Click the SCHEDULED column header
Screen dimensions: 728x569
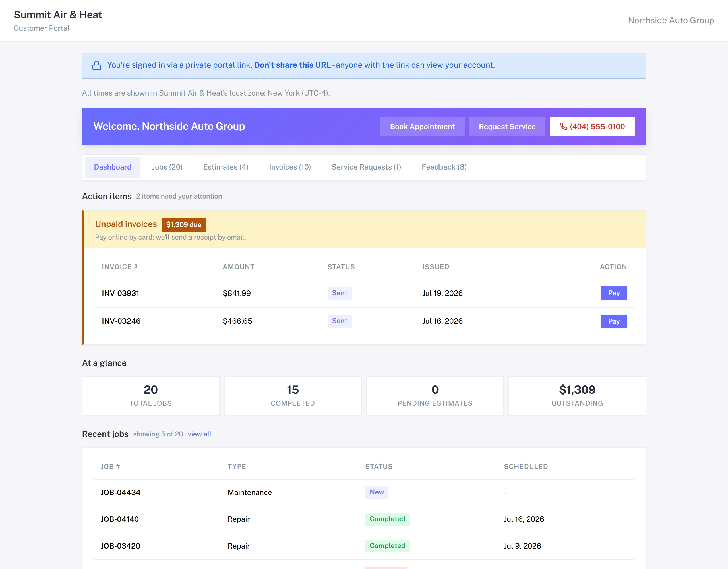point(526,466)
